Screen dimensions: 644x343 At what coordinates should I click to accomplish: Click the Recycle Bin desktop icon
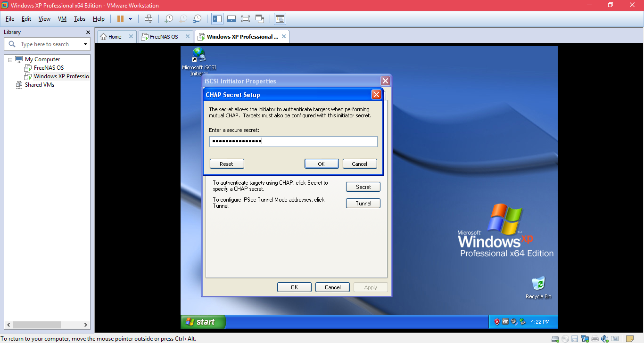(x=538, y=288)
